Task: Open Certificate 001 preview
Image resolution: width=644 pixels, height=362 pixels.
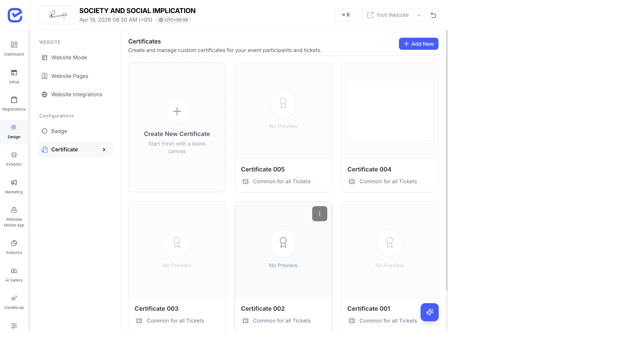Action: coord(390,250)
